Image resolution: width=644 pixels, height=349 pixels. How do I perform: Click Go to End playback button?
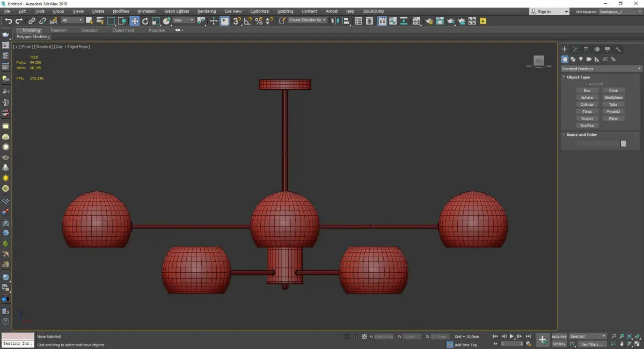click(528, 336)
